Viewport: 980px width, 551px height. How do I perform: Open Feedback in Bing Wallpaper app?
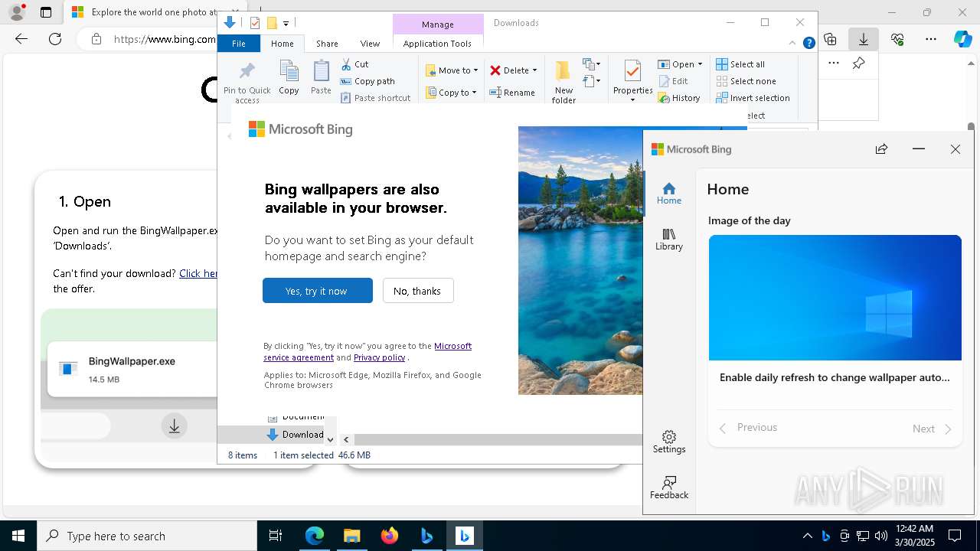668,487
